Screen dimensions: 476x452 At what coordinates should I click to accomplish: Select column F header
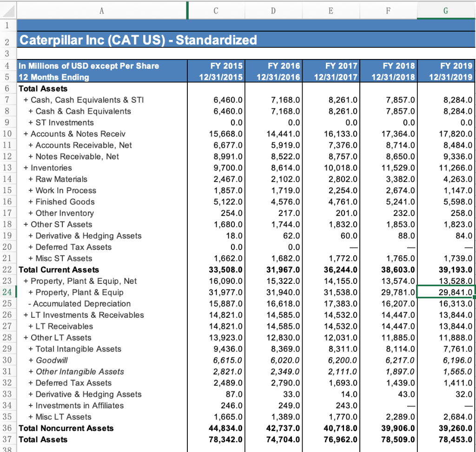(x=388, y=9)
